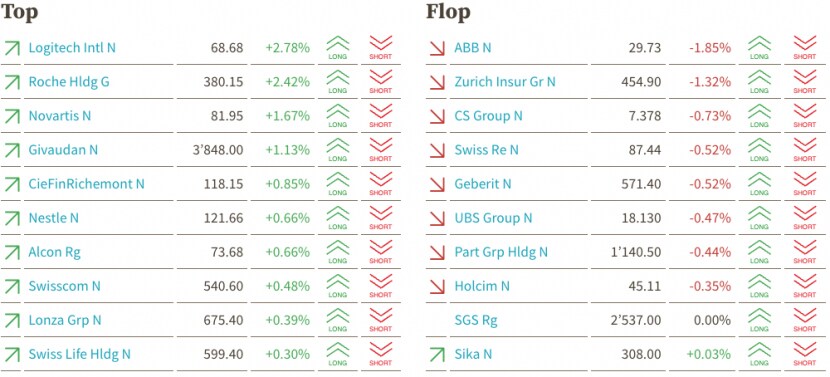Screen dimensions: 830x377
Task: Click the SHORT icon for Roche Hldg G
Action: point(381,82)
